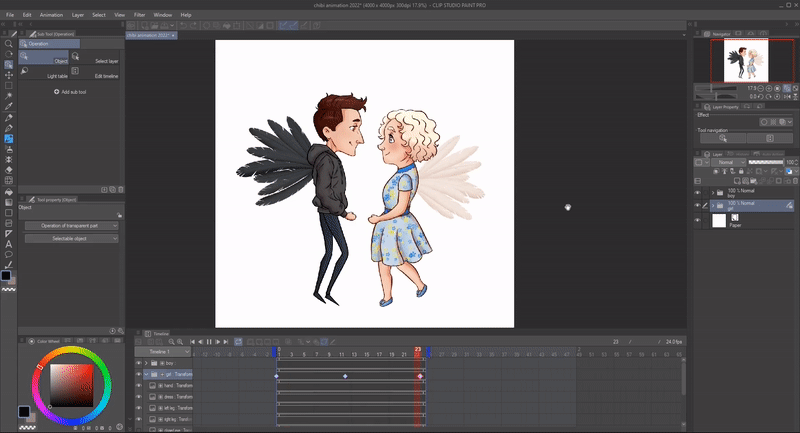Expand the boy folder in the timeline
The width and height of the screenshot is (800, 433).
147,363
